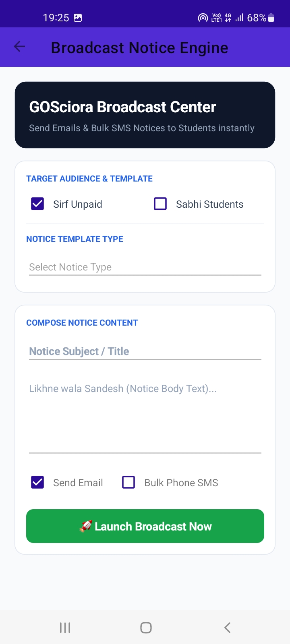Check the Sabhi Students checkbox
Viewport: 290px width, 644px height.
[160, 204]
